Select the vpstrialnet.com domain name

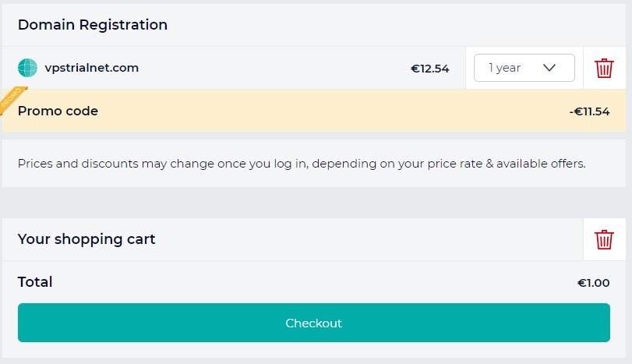(x=92, y=68)
